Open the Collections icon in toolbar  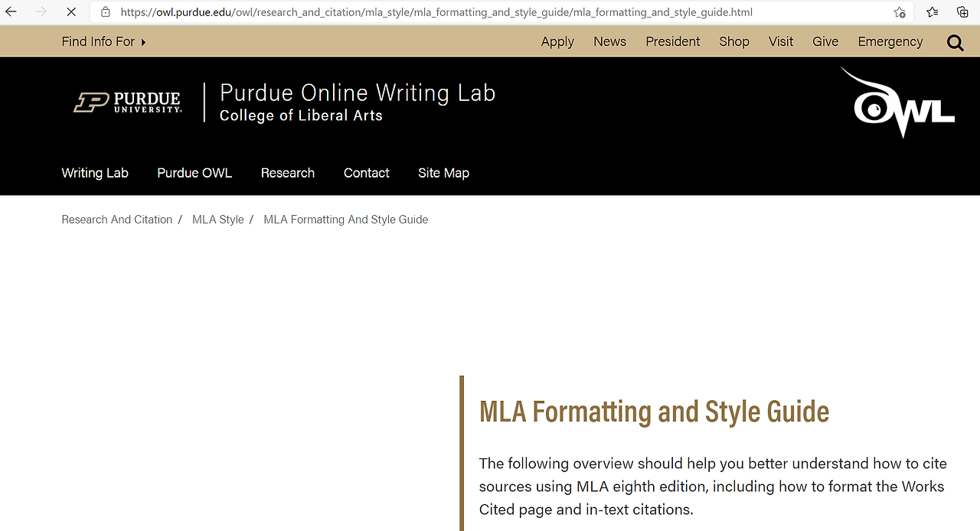[x=963, y=12]
